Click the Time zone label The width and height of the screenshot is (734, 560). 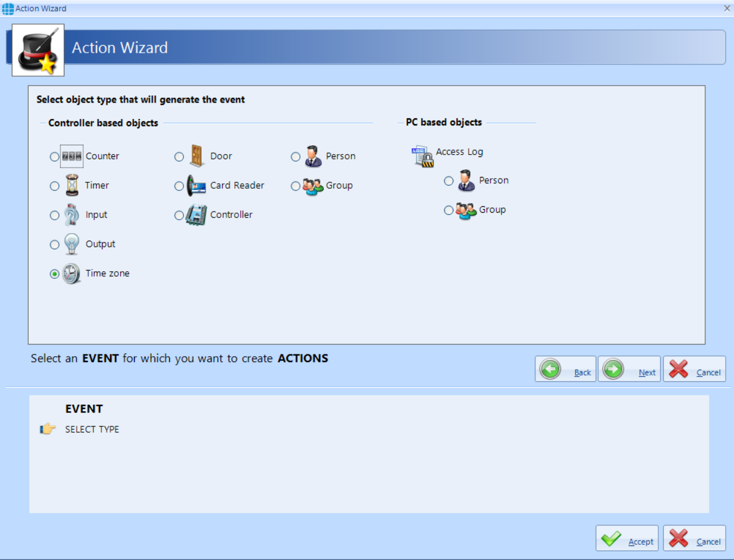[x=107, y=273]
